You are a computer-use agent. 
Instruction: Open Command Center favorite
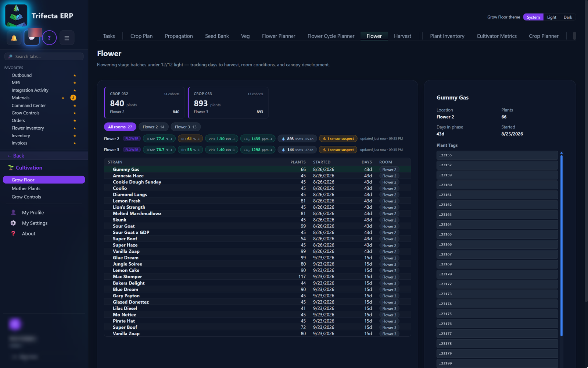pos(29,106)
